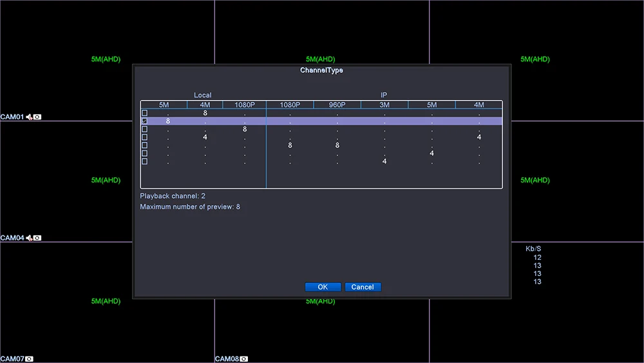
Task: Click the CAM04 muted speaker icon
Action: (x=29, y=238)
